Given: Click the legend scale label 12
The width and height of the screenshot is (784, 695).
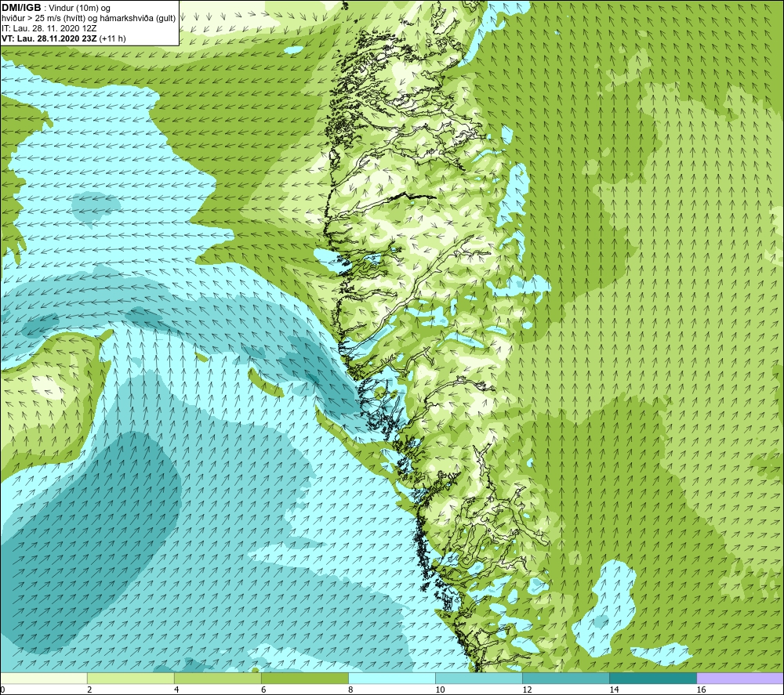Looking at the screenshot, I should tap(527, 690).
